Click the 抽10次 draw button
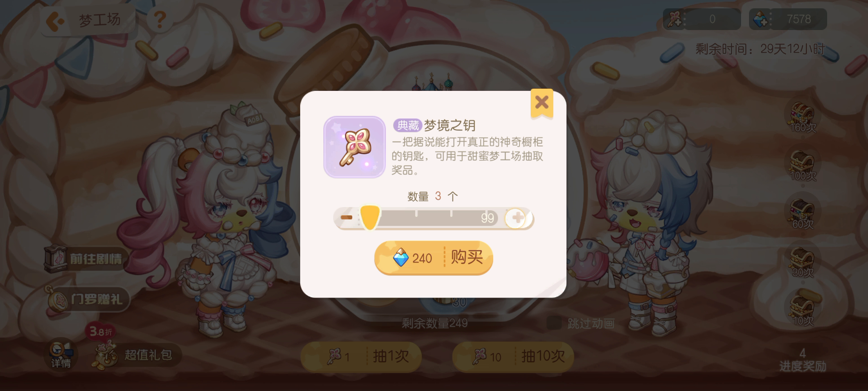This screenshot has height=391, width=868. click(513, 357)
